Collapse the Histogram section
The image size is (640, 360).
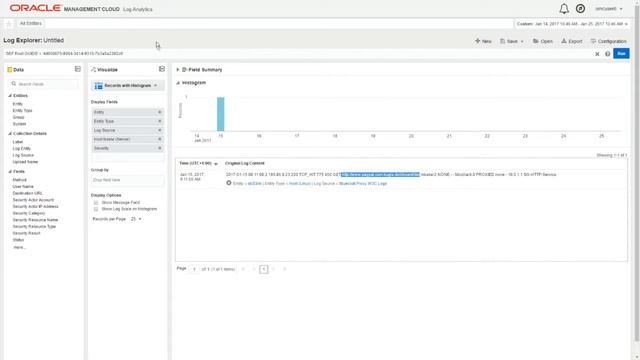coord(178,83)
